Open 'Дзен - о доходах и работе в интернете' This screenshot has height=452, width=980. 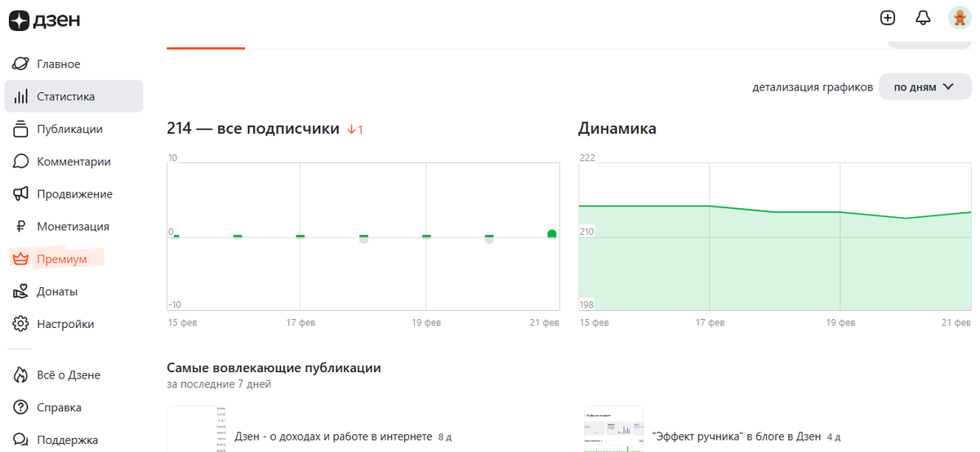pos(333,436)
